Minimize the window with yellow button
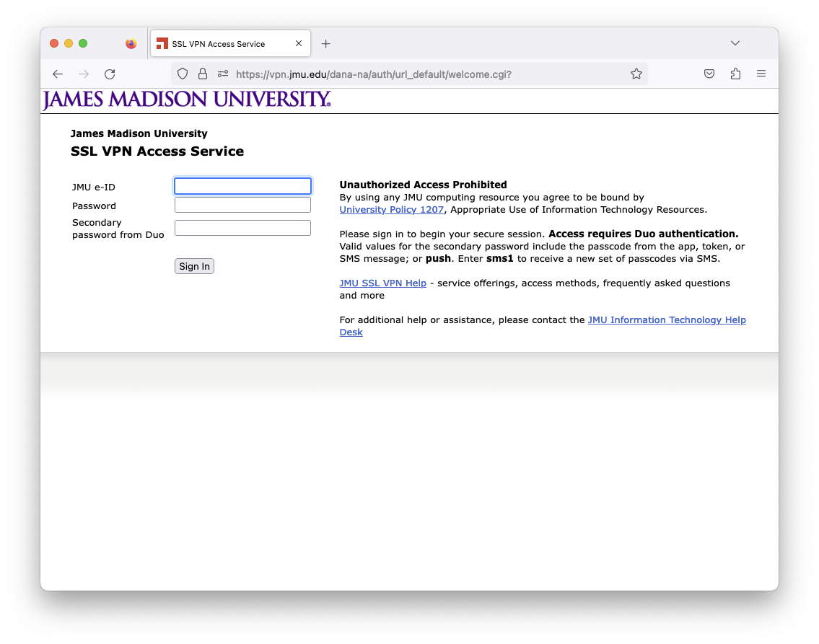The height and width of the screenshot is (644, 819). click(x=69, y=43)
